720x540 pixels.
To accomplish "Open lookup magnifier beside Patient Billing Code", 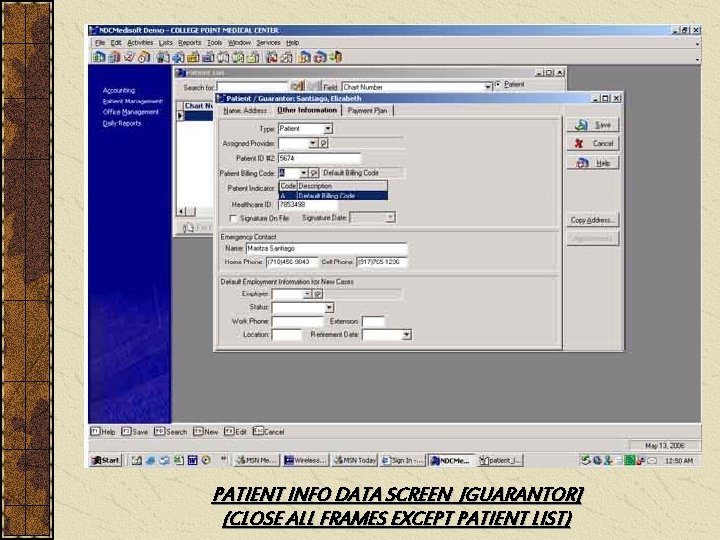I will [314, 173].
